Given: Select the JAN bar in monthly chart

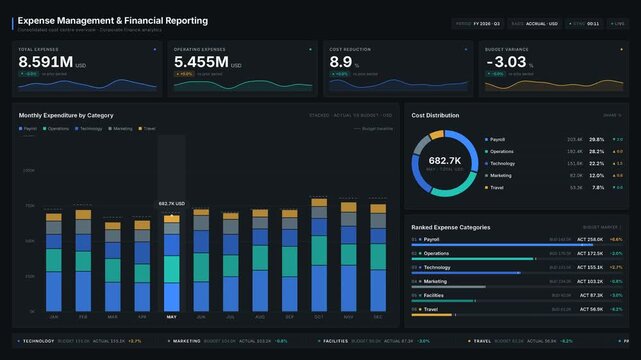Looking at the screenshot, I should pyautogui.click(x=54, y=262).
